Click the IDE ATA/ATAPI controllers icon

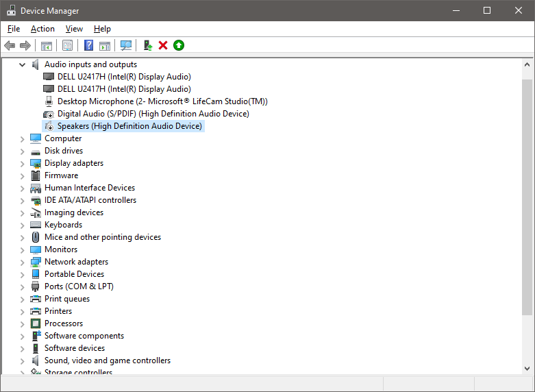tap(36, 200)
